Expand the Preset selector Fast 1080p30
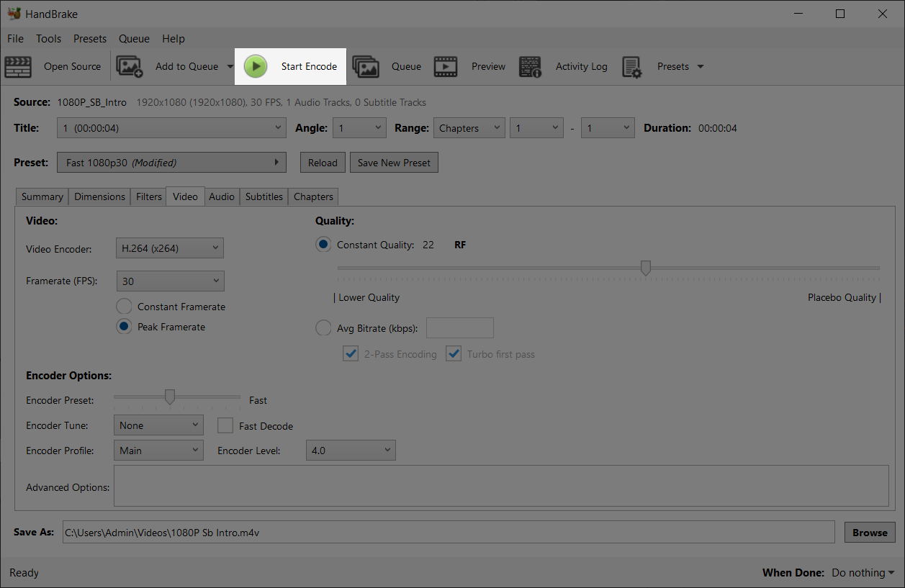The width and height of the screenshot is (905, 588). point(171,163)
